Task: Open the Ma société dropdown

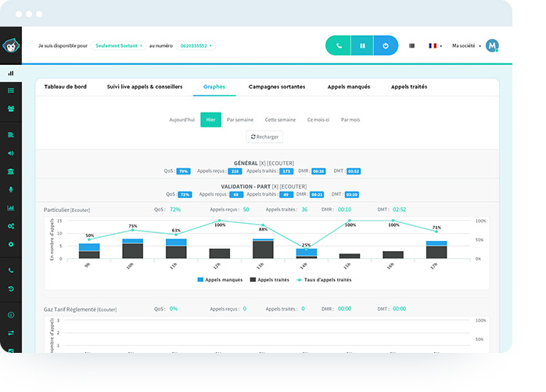Action: pos(466,45)
